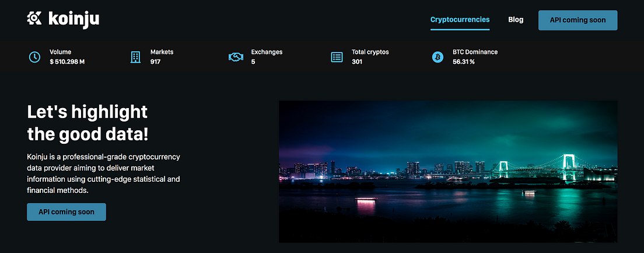The height and width of the screenshot is (253, 644).
Task: Click the Exchanges handshake icon
Action: point(236,57)
